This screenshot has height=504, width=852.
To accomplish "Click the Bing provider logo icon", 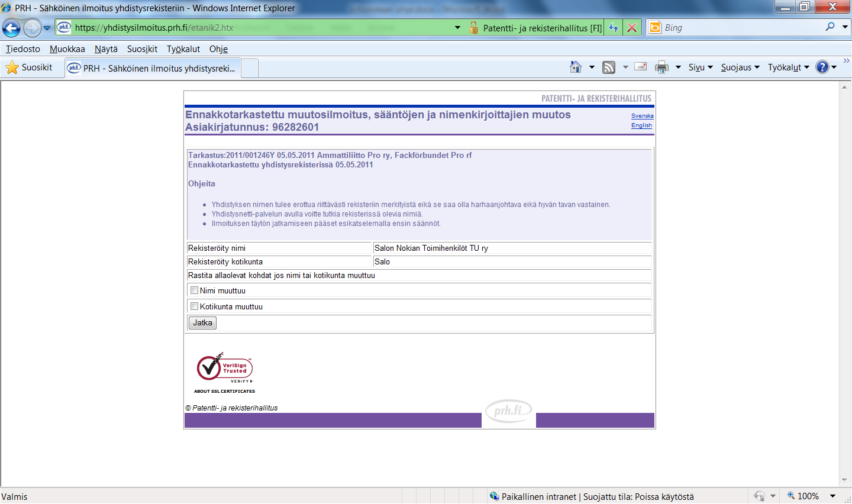I will [x=655, y=28].
